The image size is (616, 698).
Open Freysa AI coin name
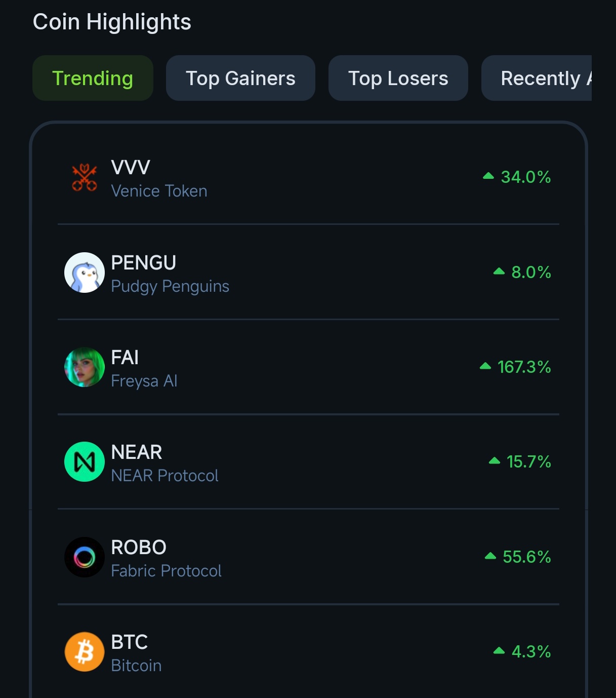tap(144, 381)
